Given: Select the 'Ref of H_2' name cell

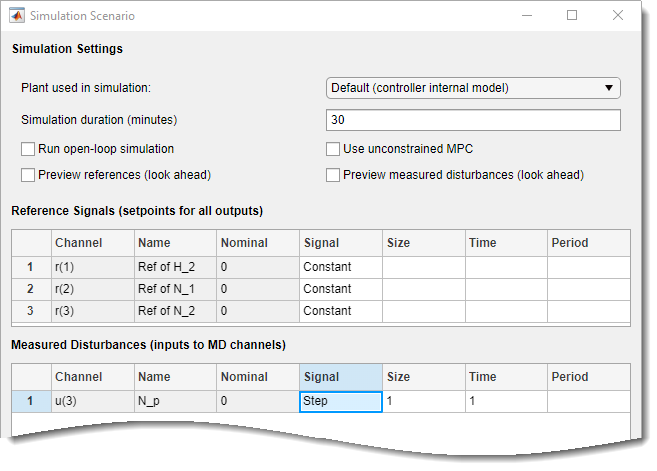Looking at the screenshot, I should (176, 267).
